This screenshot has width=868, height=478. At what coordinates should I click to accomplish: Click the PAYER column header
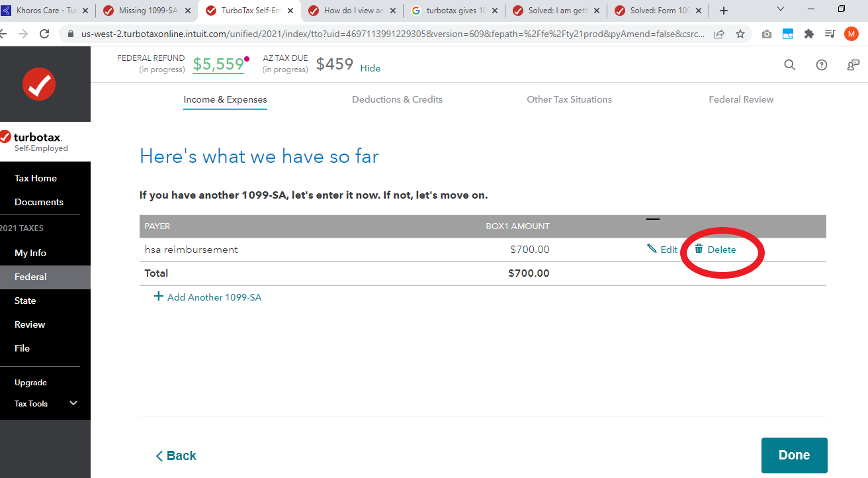click(x=157, y=226)
